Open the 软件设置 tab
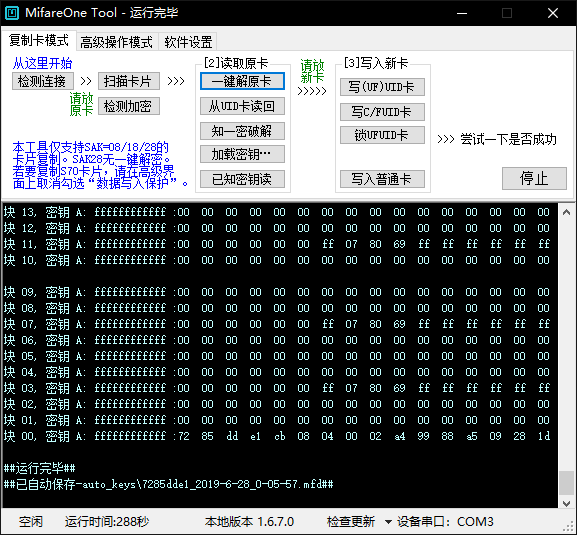The width and height of the screenshot is (577, 535). click(188, 42)
